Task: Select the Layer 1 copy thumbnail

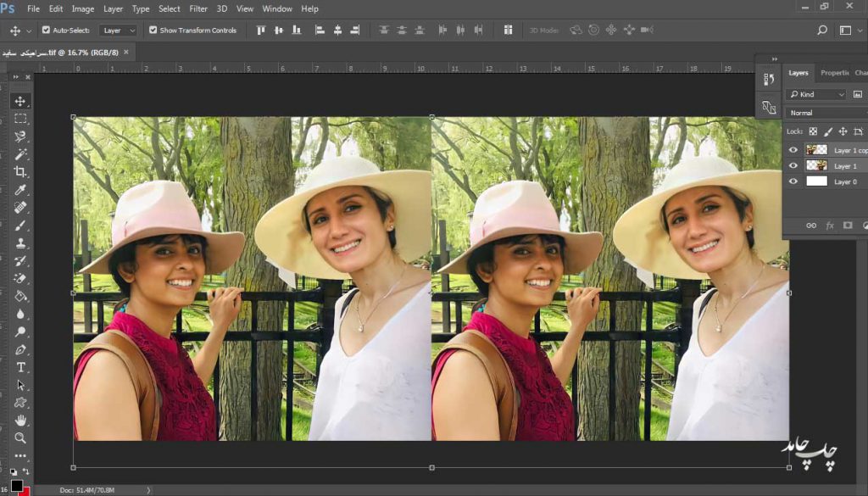Action: click(816, 150)
